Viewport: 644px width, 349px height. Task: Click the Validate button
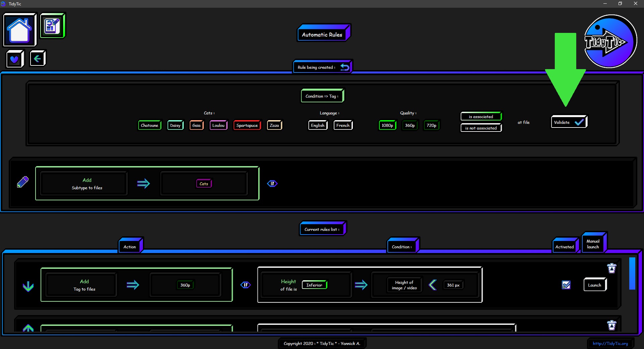pos(569,122)
